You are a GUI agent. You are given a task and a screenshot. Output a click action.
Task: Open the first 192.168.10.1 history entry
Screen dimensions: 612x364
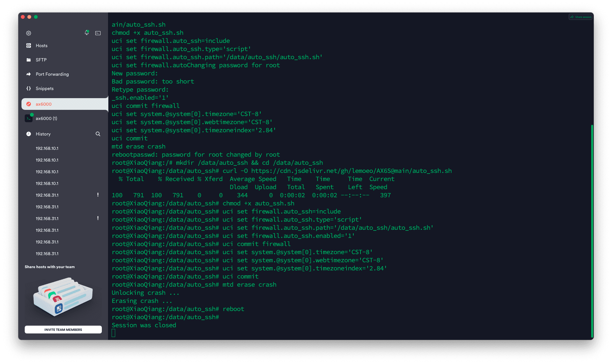tap(47, 148)
